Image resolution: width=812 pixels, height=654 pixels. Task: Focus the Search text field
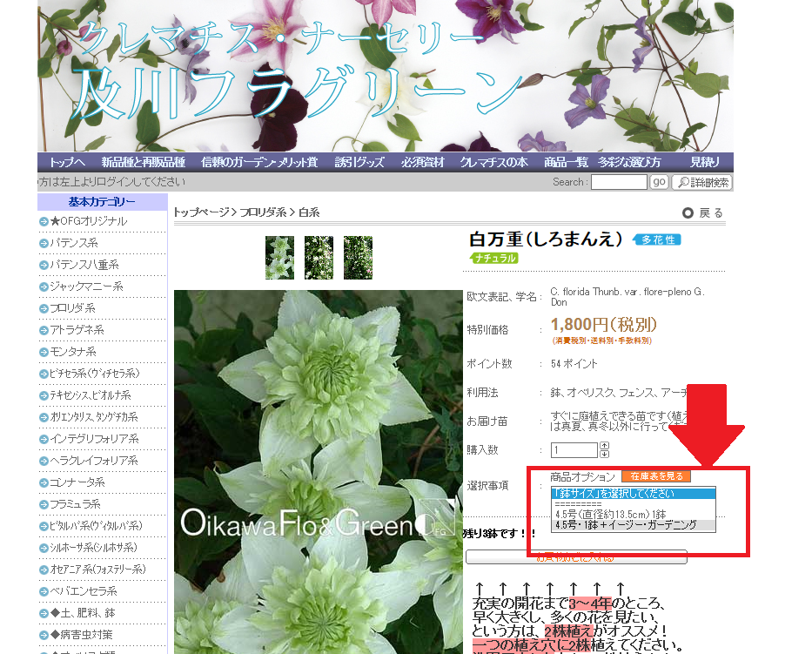(x=620, y=182)
